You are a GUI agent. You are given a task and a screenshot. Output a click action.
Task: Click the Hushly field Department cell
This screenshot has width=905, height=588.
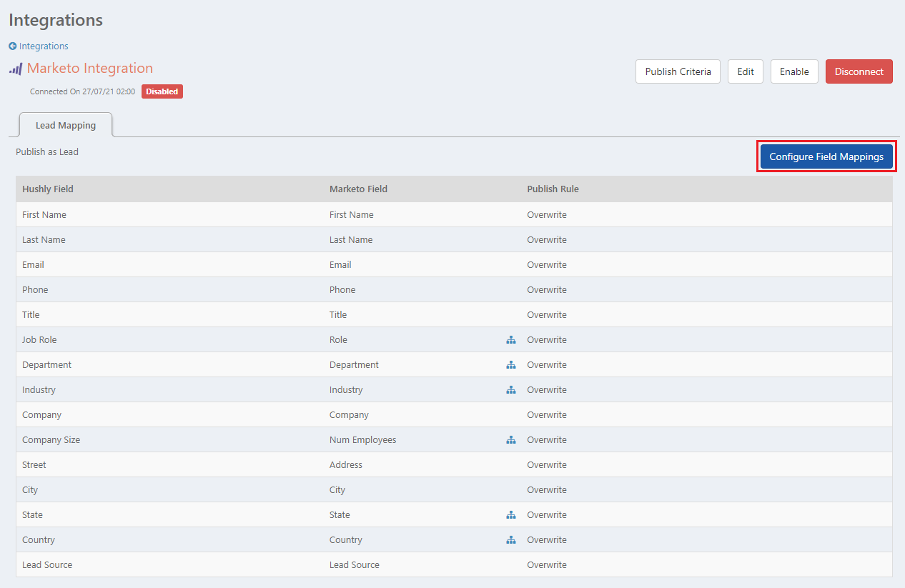47,365
